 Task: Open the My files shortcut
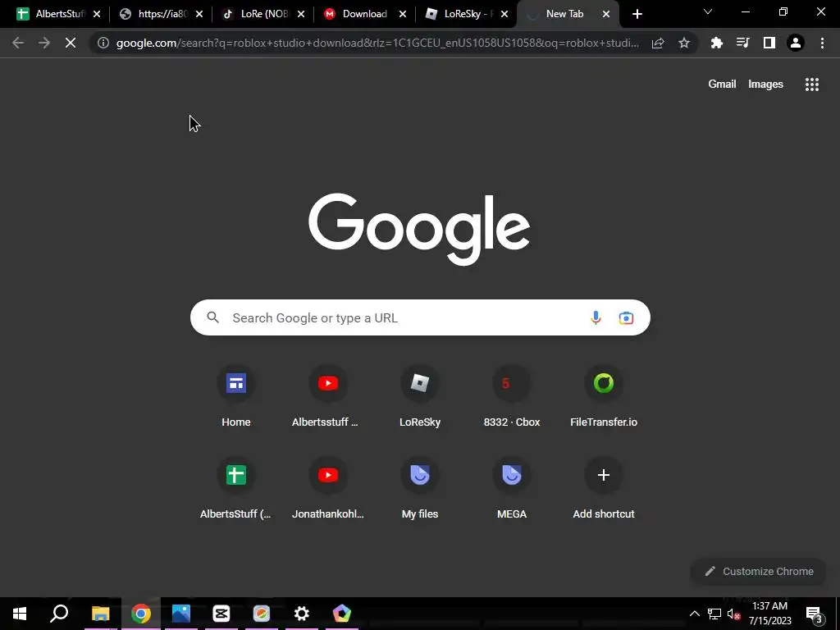(x=420, y=489)
